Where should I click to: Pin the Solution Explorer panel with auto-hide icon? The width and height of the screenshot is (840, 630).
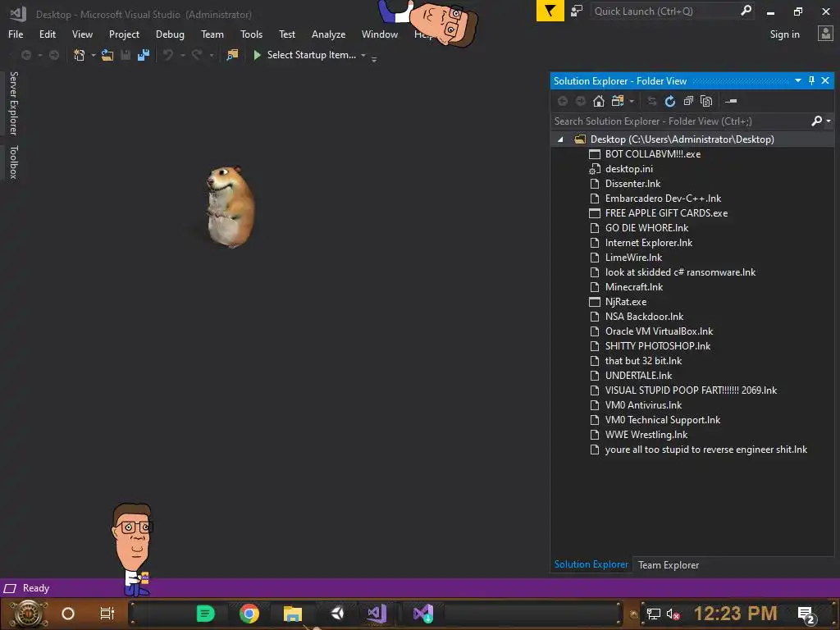pos(811,81)
